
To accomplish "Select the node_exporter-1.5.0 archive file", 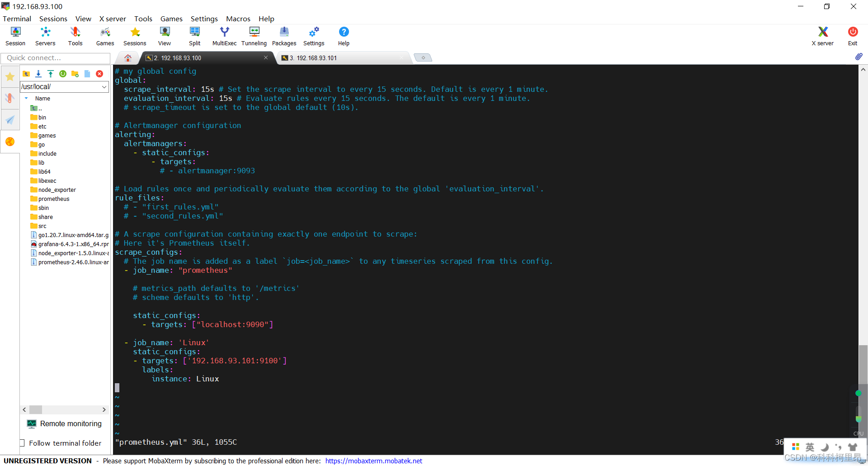I will (x=70, y=253).
